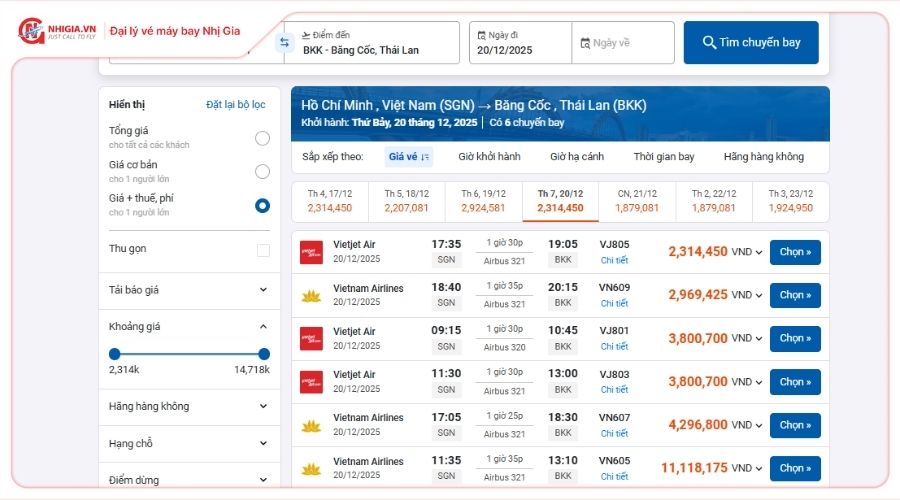The height and width of the screenshot is (500, 900).
Task: Click the Ngày về return date field
Action: (x=623, y=42)
